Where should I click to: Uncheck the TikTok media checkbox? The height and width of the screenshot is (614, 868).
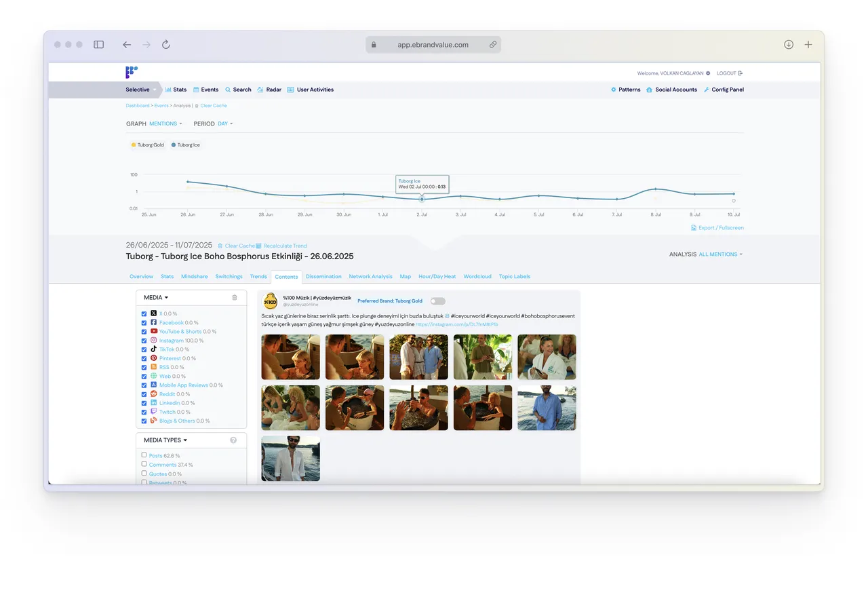pos(144,349)
